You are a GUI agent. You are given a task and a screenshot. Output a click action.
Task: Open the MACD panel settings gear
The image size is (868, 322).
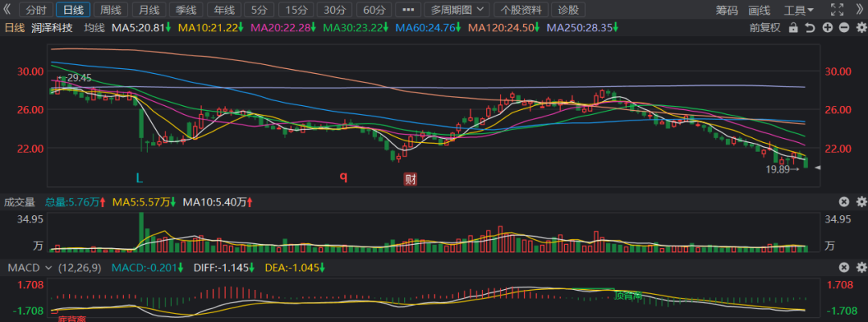coord(860,267)
